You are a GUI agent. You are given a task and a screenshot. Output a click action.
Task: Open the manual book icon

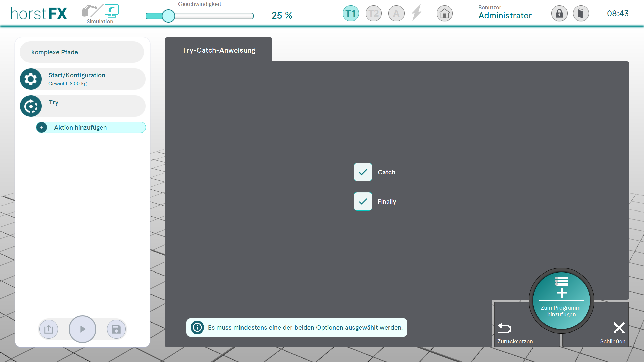[581, 14]
